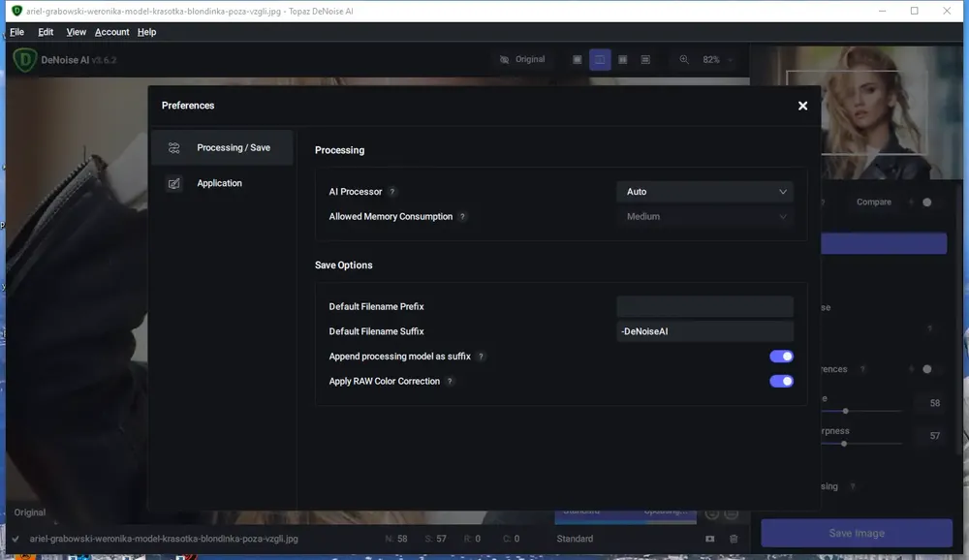The width and height of the screenshot is (969, 560).
Task: Select the Processing / Save preferences tab
Action: coord(222,147)
